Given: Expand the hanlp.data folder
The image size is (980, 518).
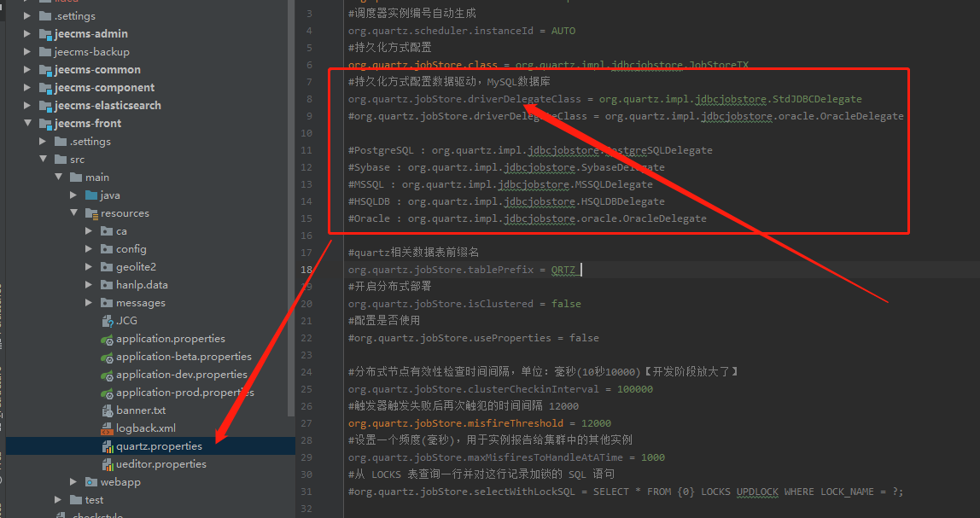Looking at the screenshot, I should pyautogui.click(x=89, y=285).
